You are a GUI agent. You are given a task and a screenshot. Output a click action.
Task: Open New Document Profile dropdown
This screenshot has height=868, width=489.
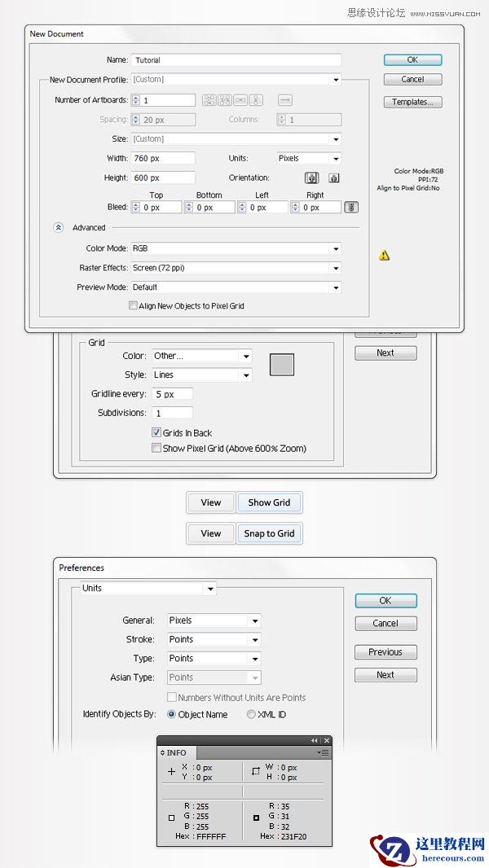(236, 80)
